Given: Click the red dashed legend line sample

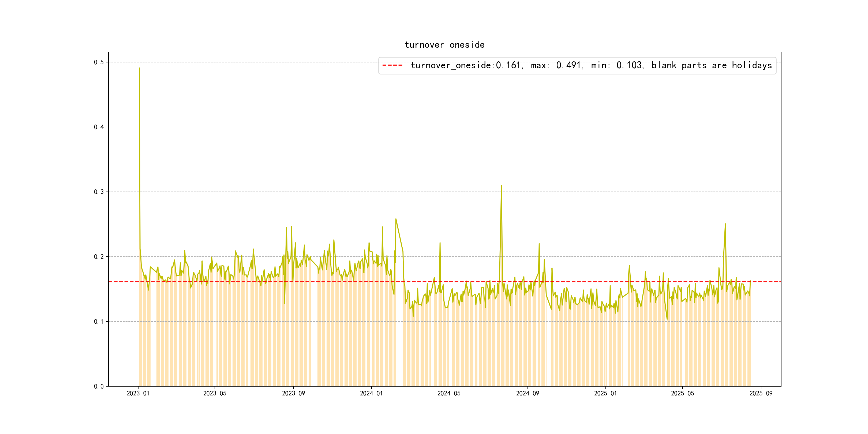Looking at the screenshot, I should tap(392, 65).
